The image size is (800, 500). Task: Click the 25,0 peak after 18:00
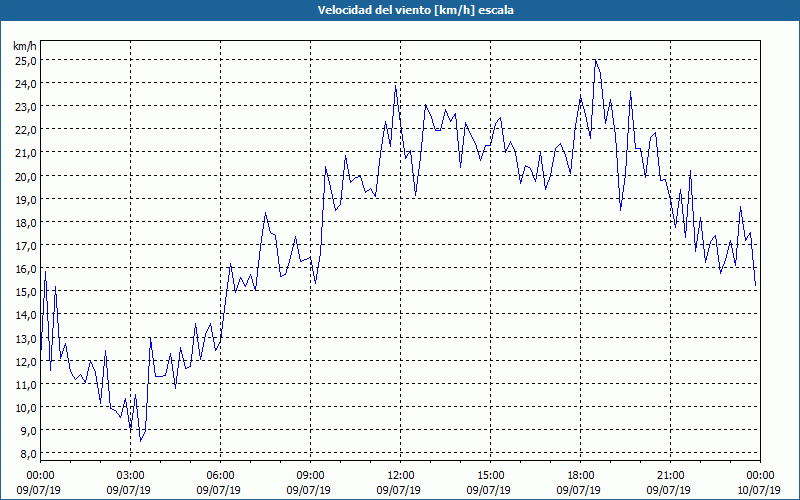tap(595, 60)
